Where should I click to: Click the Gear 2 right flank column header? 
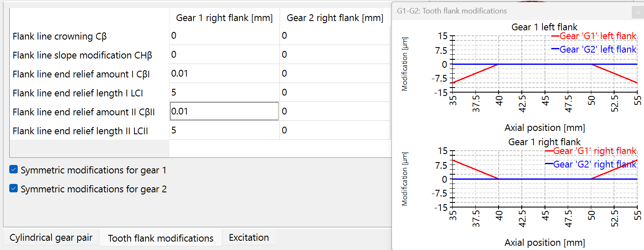pyautogui.click(x=335, y=18)
